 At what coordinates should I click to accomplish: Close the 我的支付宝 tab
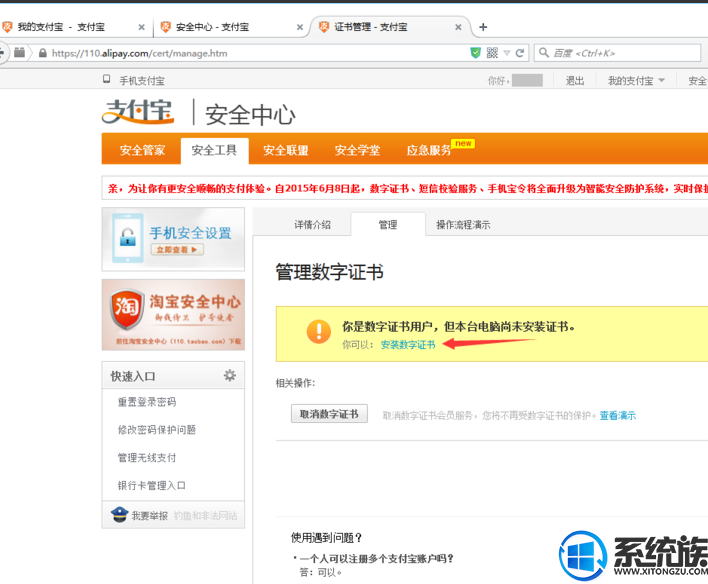click(141, 27)
